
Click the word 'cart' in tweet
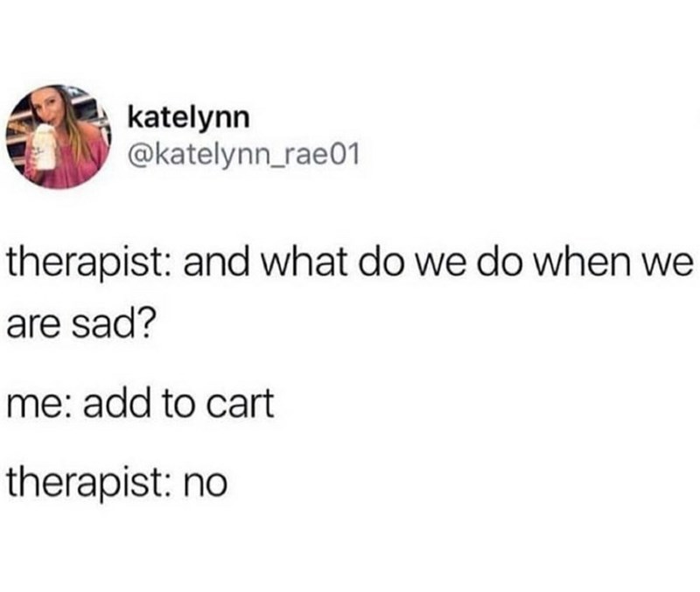[x=241, y=404]
